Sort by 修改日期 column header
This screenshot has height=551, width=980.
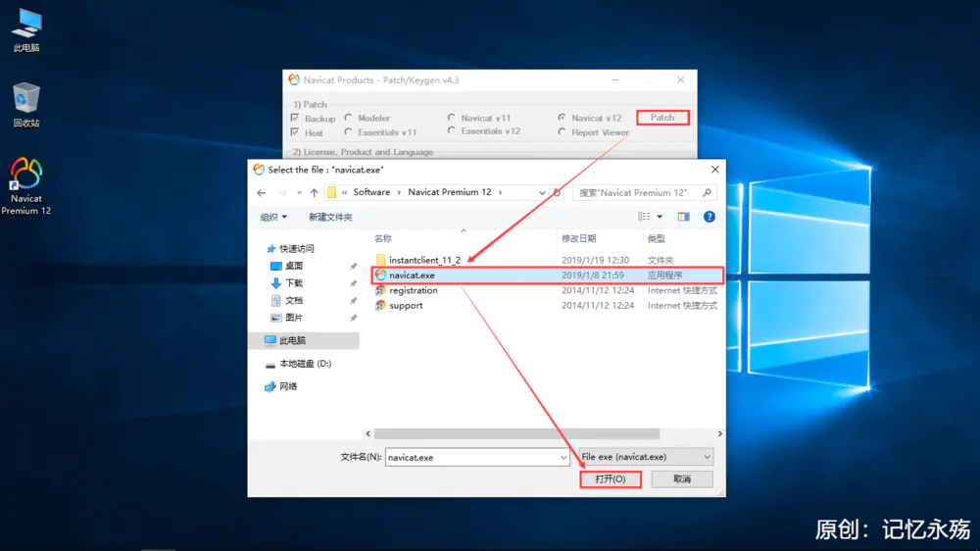[x=579, y=238]
